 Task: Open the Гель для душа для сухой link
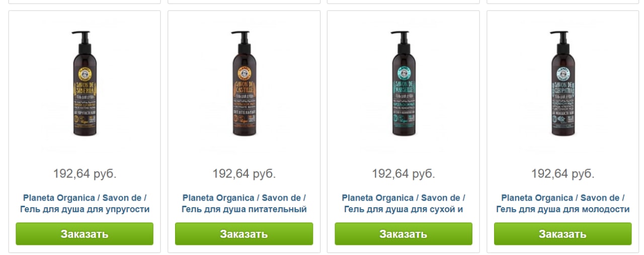point(404,210)
